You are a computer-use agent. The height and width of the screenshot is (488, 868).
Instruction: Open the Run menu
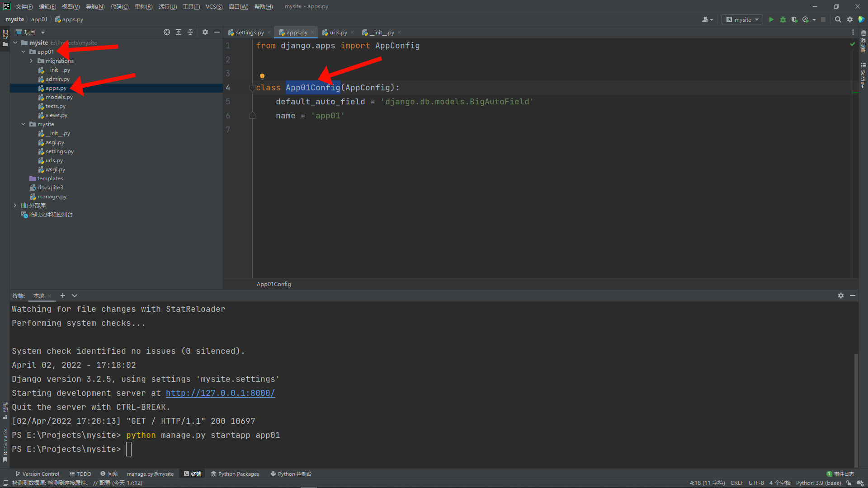(168, 6)
